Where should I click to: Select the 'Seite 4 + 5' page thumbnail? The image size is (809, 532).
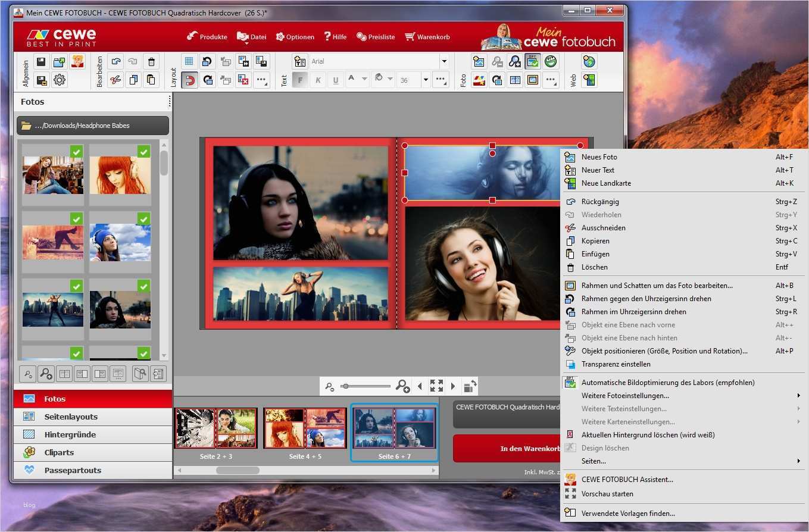(x=305, y=428)
